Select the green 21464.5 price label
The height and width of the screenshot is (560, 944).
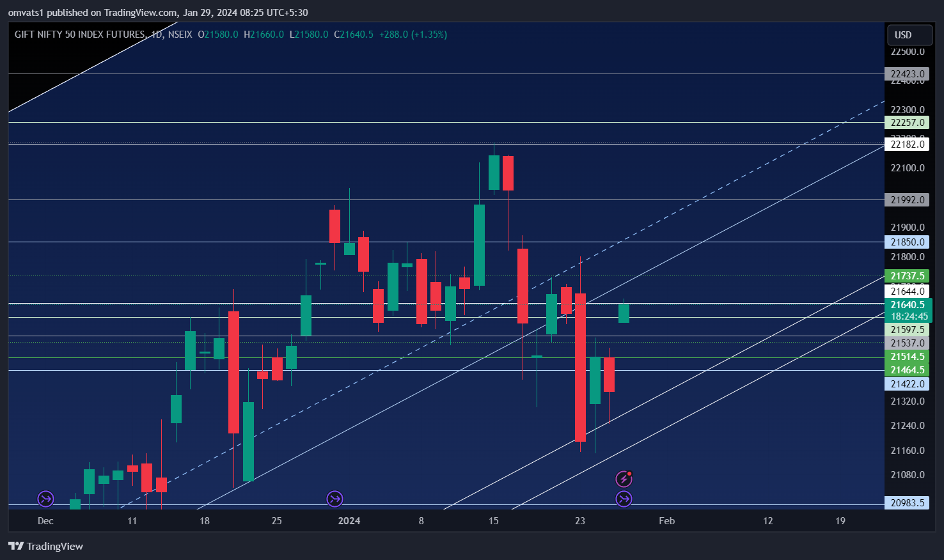(x=907, y=370)
